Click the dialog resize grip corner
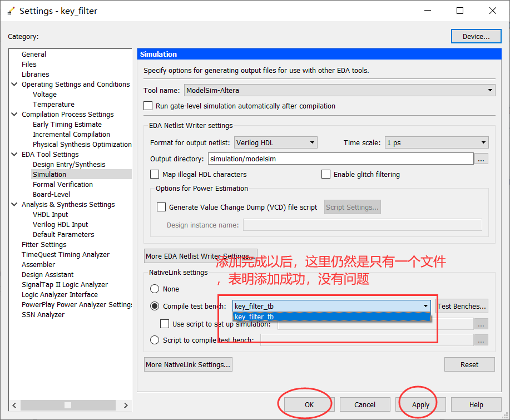Screen dimensions: 510x420 pyautogui.click(x=505, y=416)
